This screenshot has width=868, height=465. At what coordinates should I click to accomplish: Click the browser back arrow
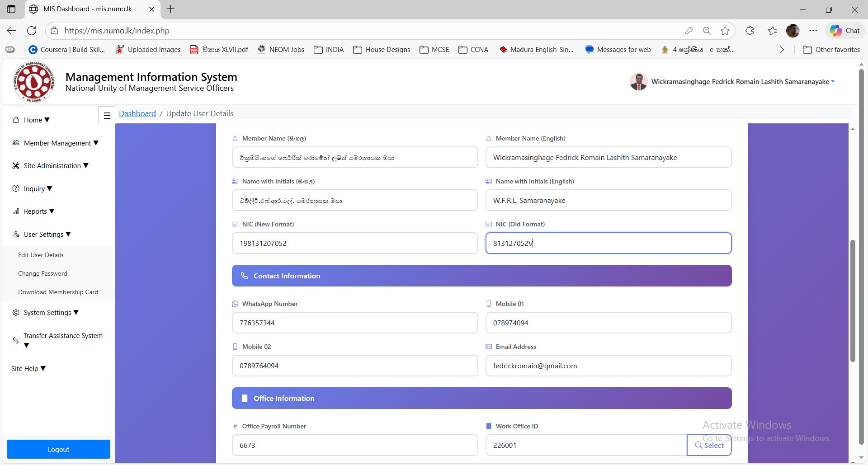point(11,31)
